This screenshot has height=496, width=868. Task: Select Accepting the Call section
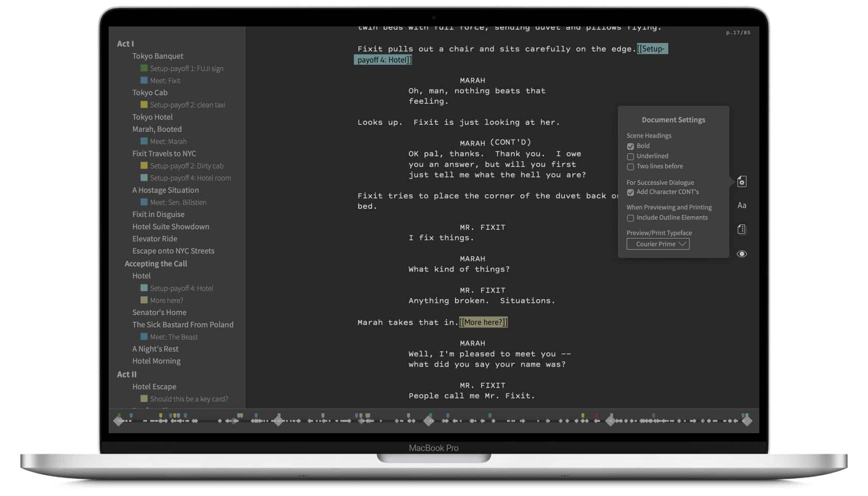[155, 264]
